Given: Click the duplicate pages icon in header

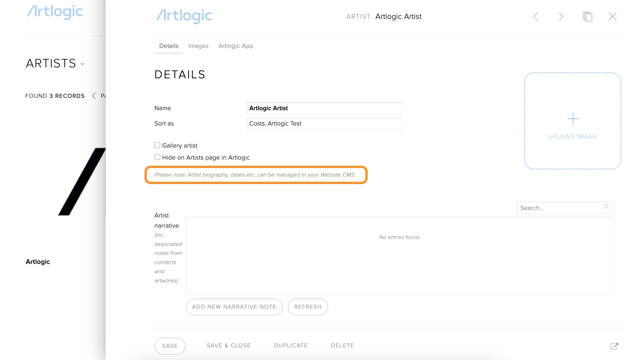Looking at the screenshot, I should [x=587, y=17].
